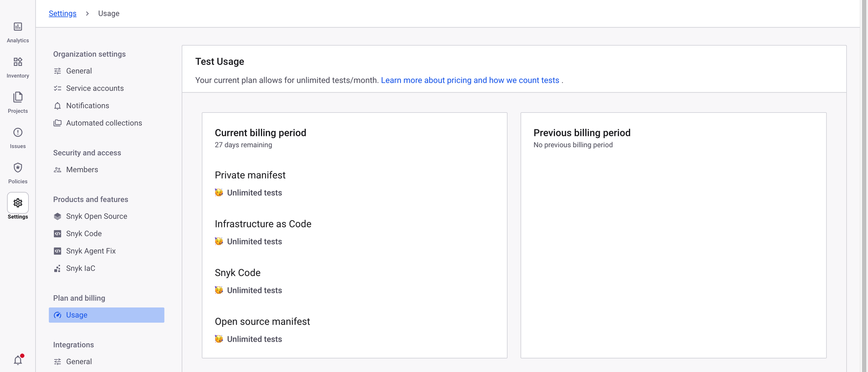Click the vertical page scrollbar
This screenshot has height=372, width=868.
864,186
